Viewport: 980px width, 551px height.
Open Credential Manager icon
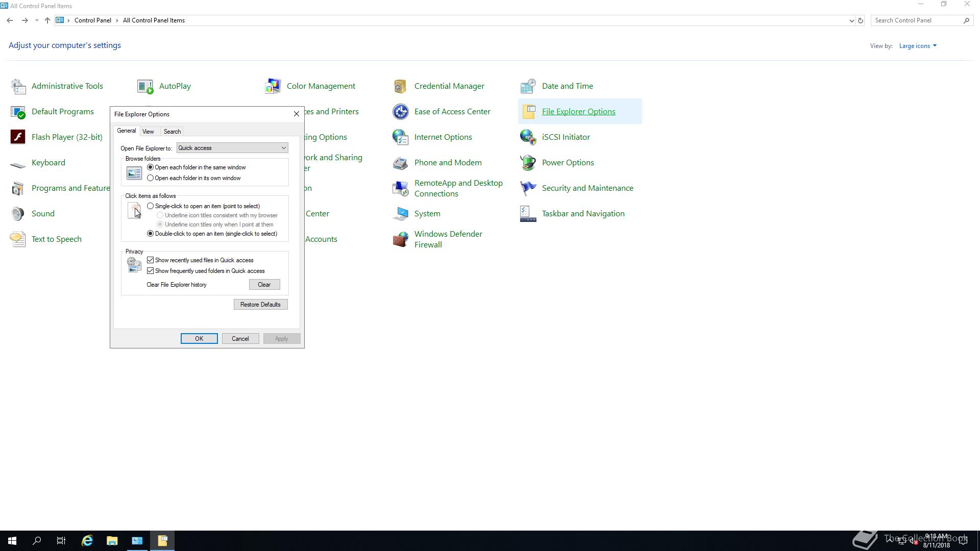click(401, 86)
